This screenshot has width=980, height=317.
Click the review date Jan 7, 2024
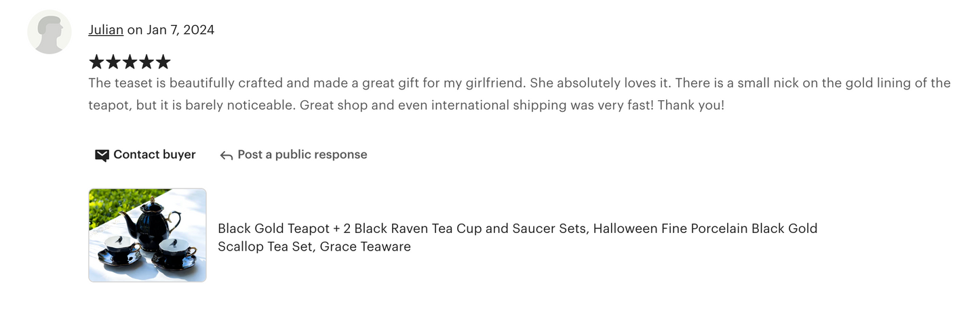tap(180, 30)
